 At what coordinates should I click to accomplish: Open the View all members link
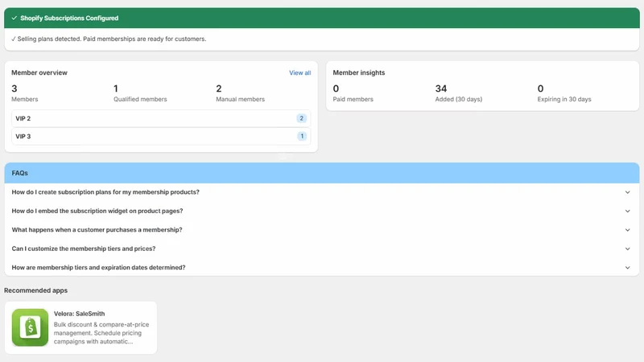(299, 72)
